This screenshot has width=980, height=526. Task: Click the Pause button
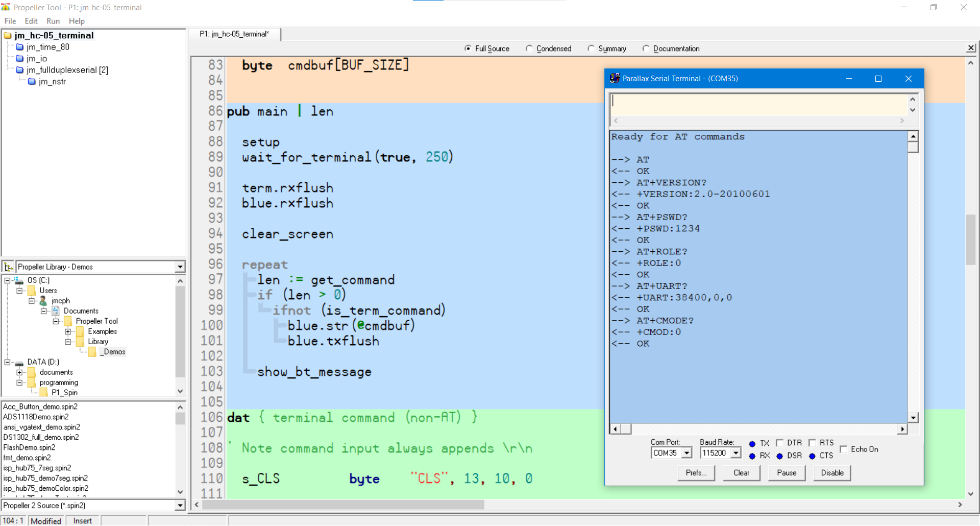coord(787,473)
